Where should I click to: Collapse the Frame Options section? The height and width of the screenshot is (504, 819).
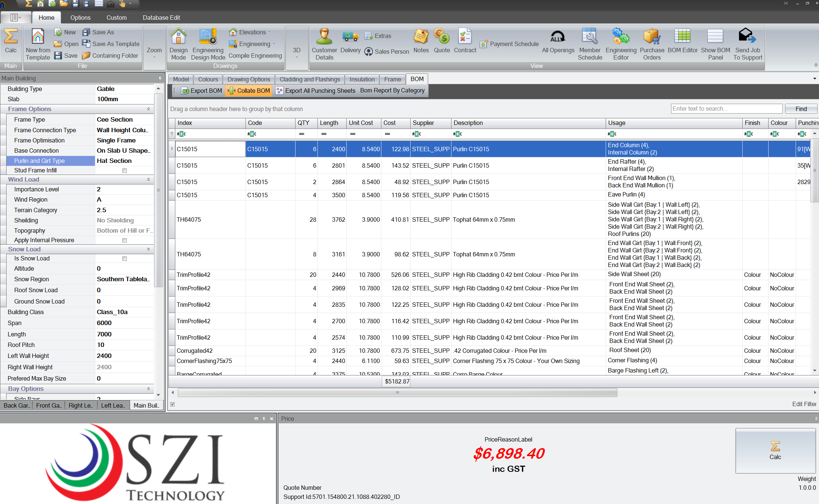(148, 109)
